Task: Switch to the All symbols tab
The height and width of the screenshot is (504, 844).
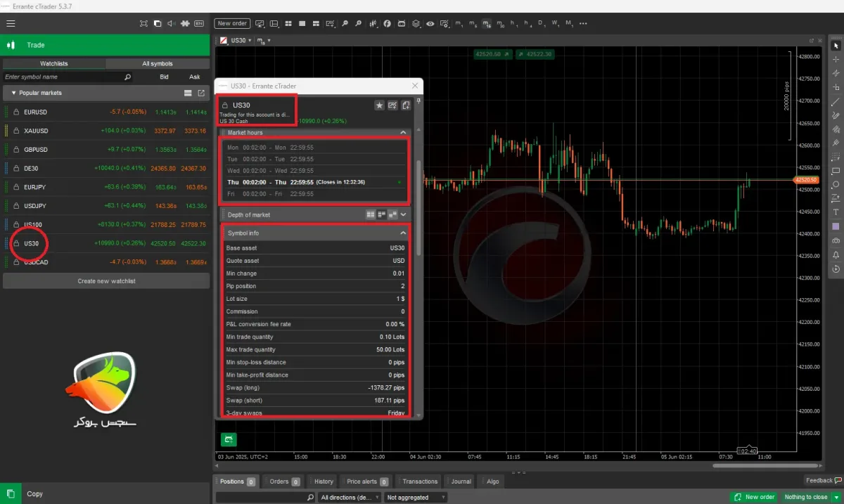Action: point(158,63)
